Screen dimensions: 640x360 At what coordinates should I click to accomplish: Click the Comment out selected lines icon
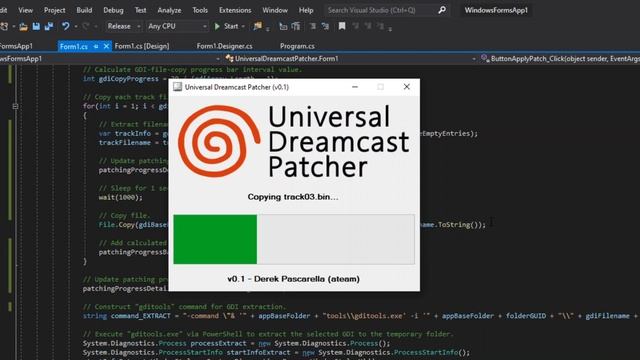pyautogui.click(x=312, y=27)
